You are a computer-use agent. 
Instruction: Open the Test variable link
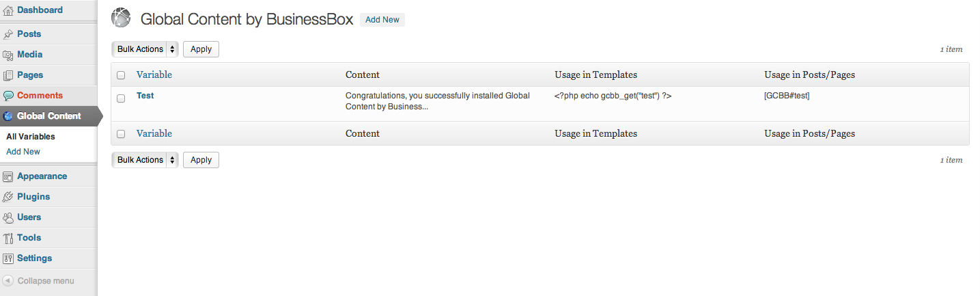pyautogui.click(x=145, y=96)
